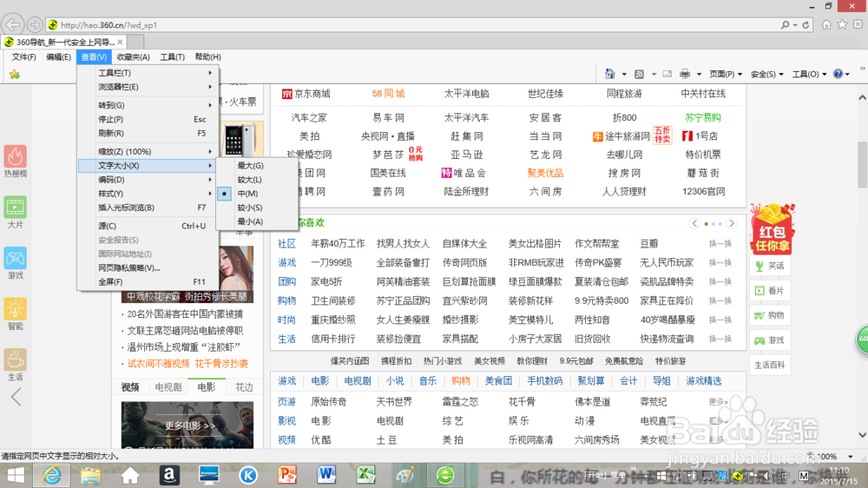Close the 360导航 browser tab
This screenshot has height=488, width=868.
pos(120,42)
